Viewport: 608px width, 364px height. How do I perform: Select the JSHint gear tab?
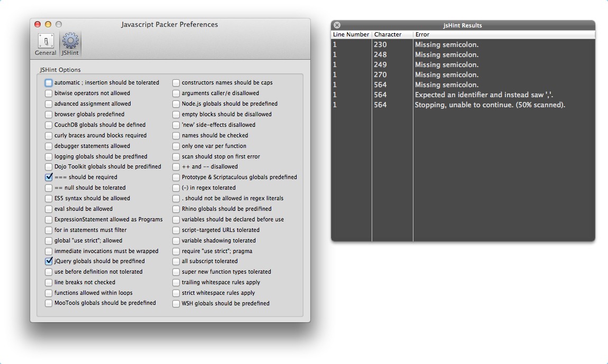[x=70, y=44]
